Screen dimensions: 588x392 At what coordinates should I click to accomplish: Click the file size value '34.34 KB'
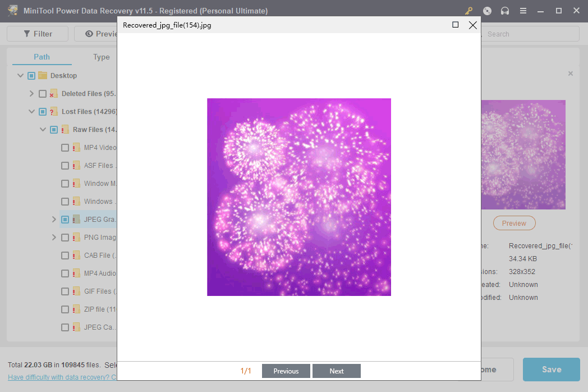pos(523,259)
